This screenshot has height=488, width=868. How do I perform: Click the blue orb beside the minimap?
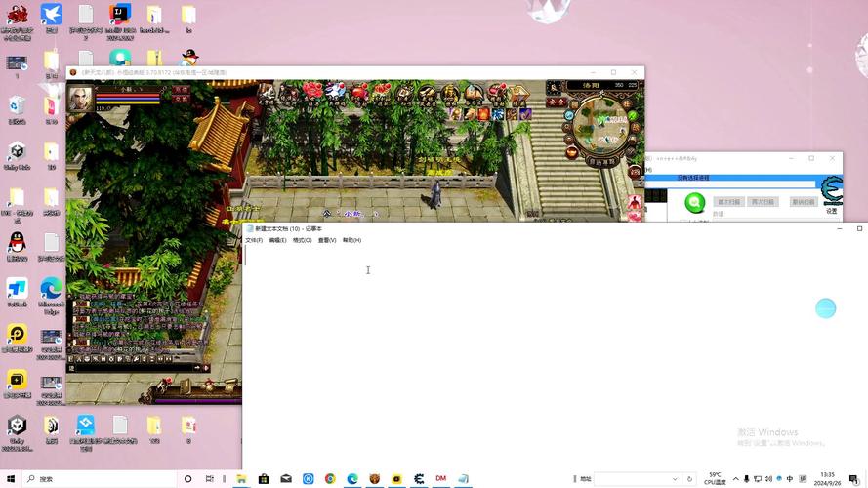569,115
